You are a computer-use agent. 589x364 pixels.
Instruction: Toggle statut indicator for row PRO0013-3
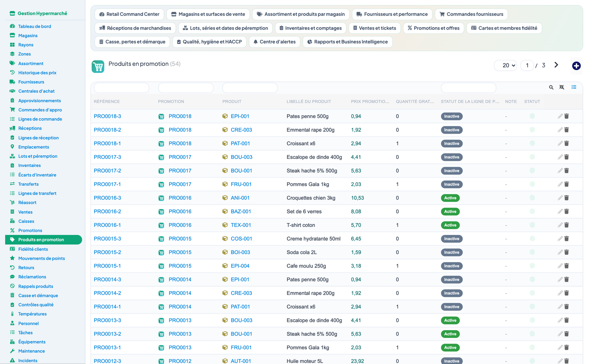click(532, 320)
